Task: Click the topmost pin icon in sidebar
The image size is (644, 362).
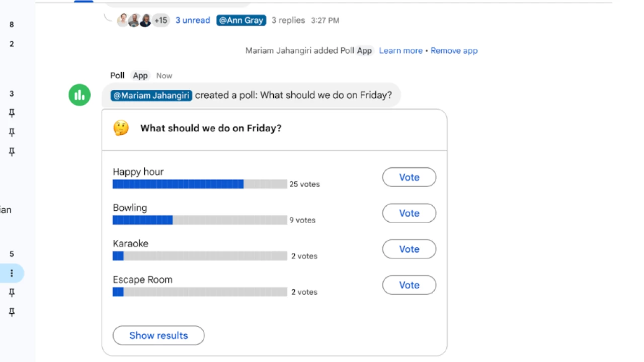Action: click(12, 113)
